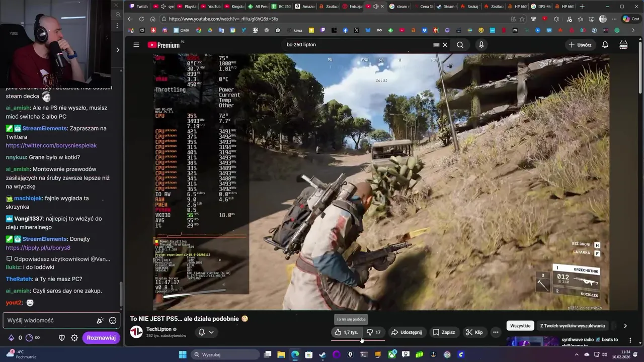
Task: Open the channel points circle icon
Action: (x=29, y=338)
